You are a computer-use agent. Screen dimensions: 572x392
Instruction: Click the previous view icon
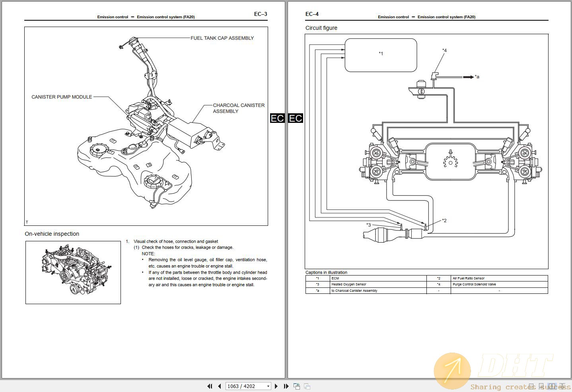coord(297,386)
